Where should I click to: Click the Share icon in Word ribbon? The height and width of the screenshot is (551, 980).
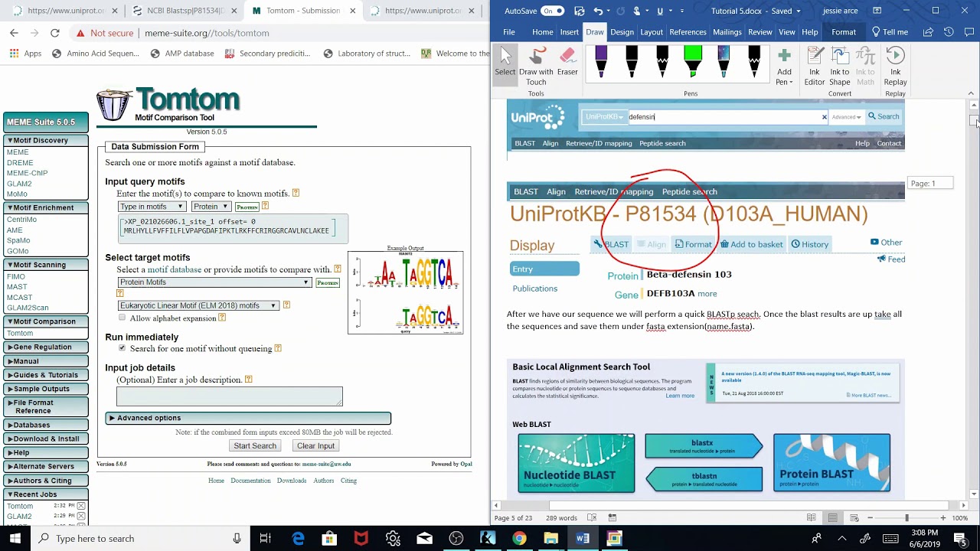pyautogui.click(x=928, y=32)
